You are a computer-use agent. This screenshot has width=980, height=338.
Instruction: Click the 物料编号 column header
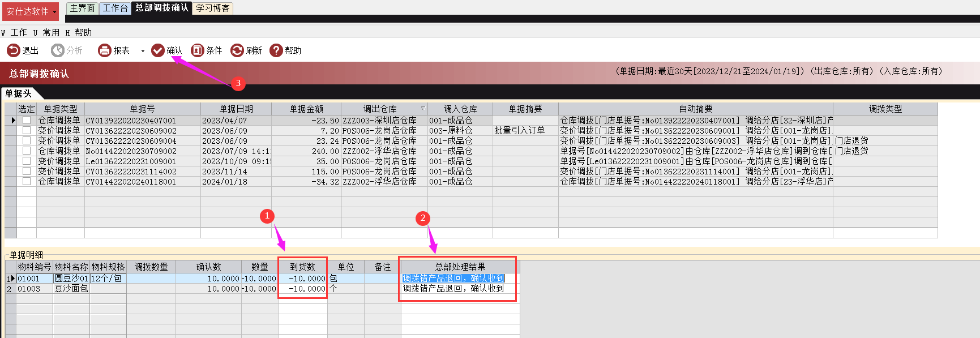(35, 267)
